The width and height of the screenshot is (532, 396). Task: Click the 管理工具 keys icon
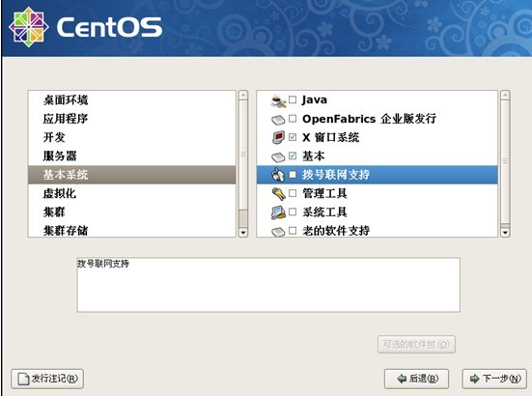coord(279,194)
